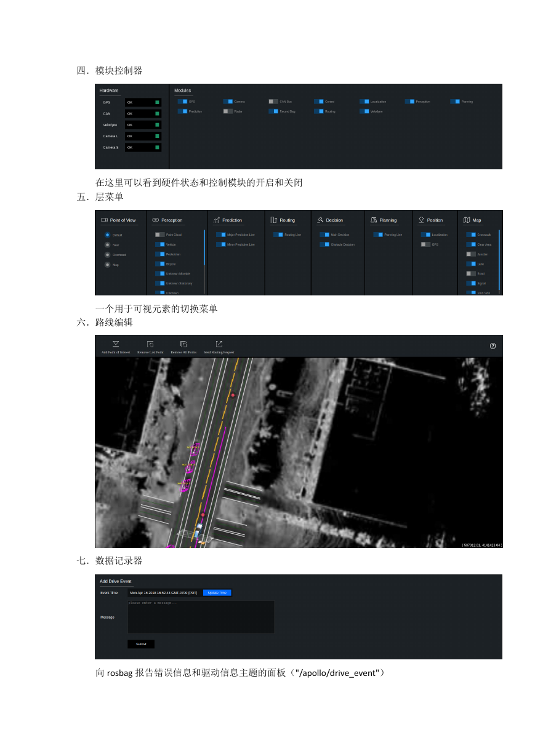This screenshot has height=756, width=535.
Task: Click the Perception eye icon
Action: coord(156,220)
